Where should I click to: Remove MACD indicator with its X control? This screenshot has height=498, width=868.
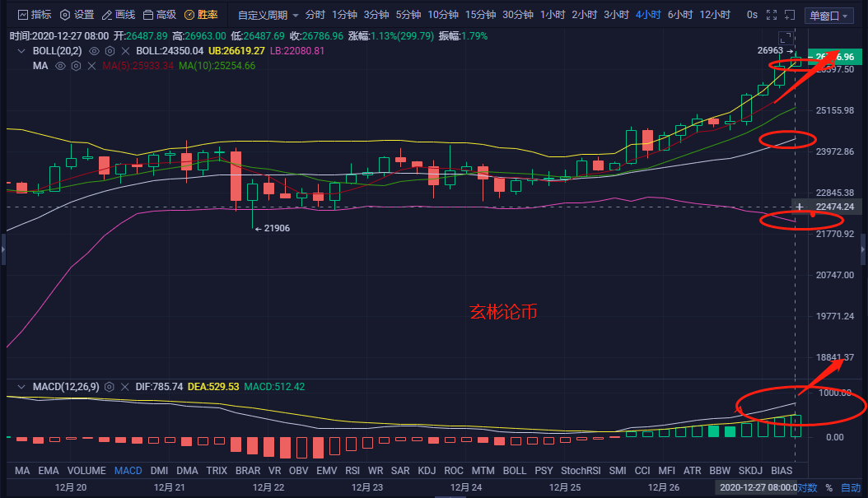pyautogui.click(x=125, y=387)
